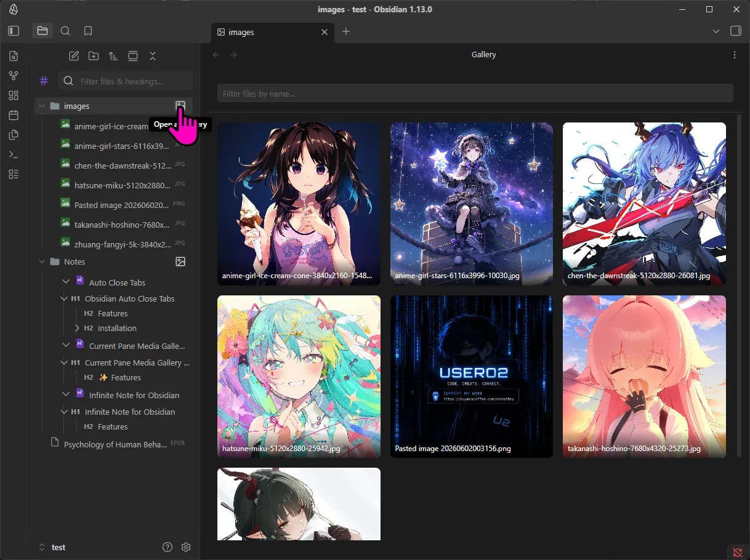Open today's daily note calendar icon
This screenshot has width=750, height=560.
click(14, 115)
